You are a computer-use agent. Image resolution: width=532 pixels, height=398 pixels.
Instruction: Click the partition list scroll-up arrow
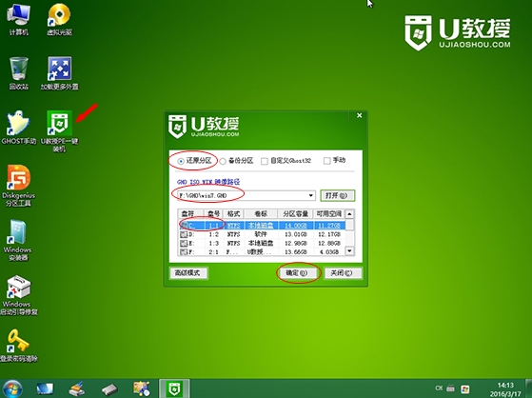coord(349,214)
